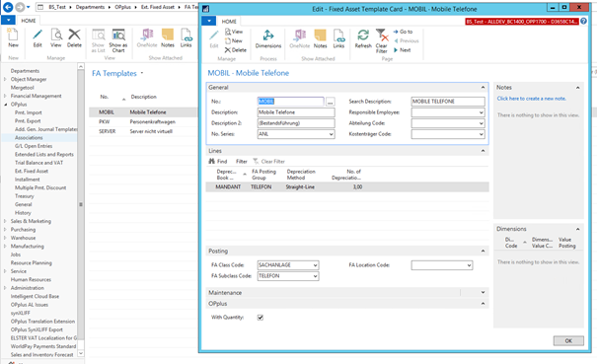The height and width of the screenshot is (364, 597).
Task: Select the Clear Filter ribbon icon
Action: pyautogui.click(x=381, y=40)
